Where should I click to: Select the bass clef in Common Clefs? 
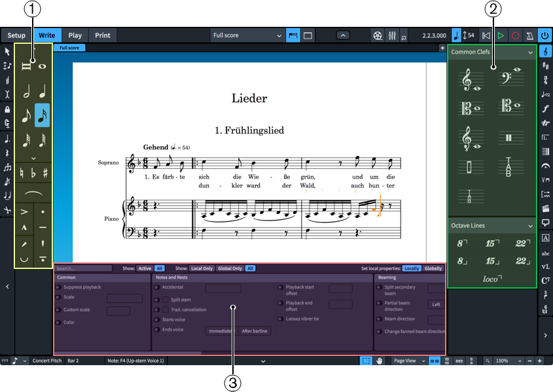coord(512,79)
